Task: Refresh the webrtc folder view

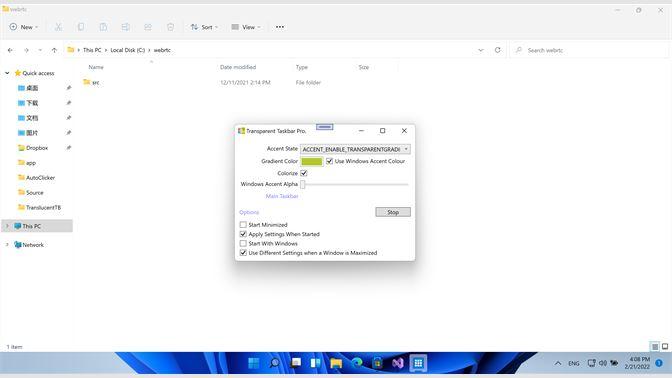Action: (498, 50)
